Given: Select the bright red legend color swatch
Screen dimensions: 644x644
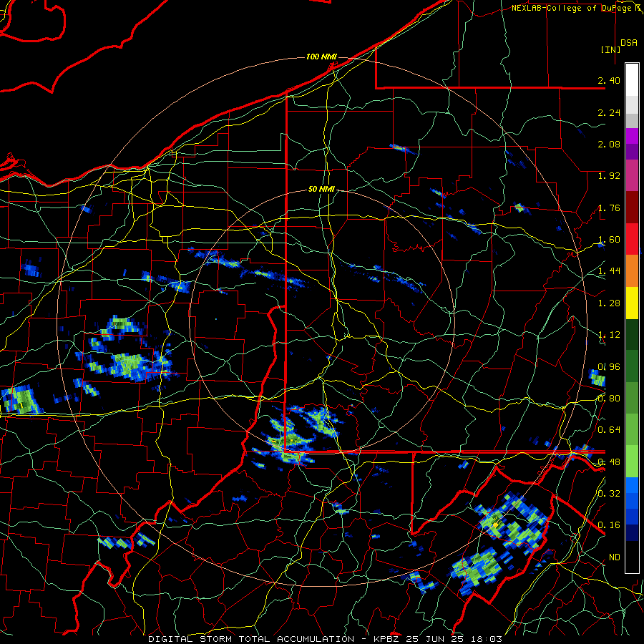Looking at the screenshot, I should coord(632,239).
